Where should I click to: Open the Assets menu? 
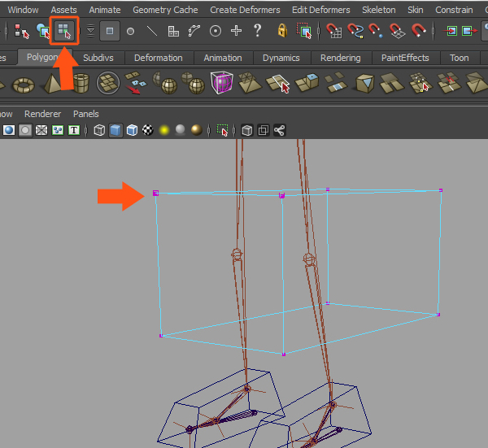coord(63,10)
